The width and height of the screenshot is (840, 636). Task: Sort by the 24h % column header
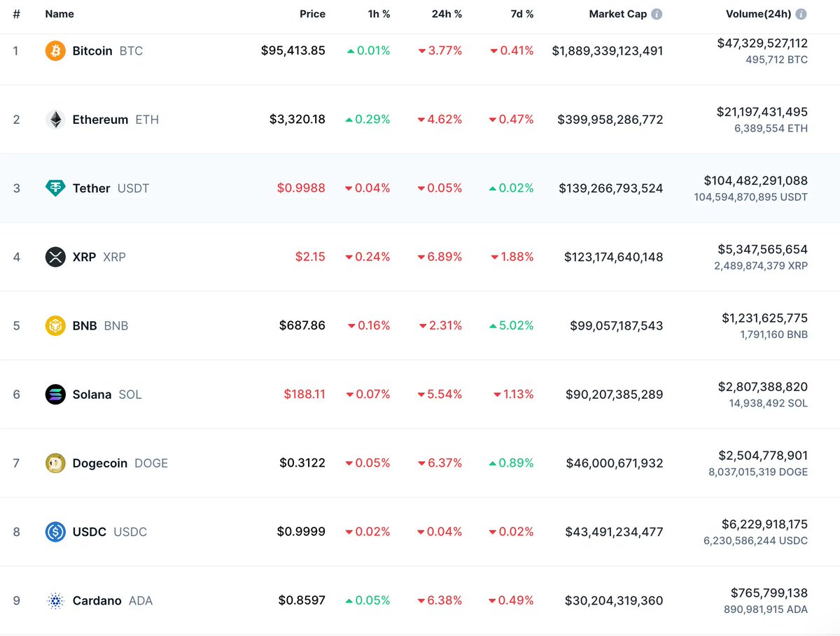tap(447, 14)
